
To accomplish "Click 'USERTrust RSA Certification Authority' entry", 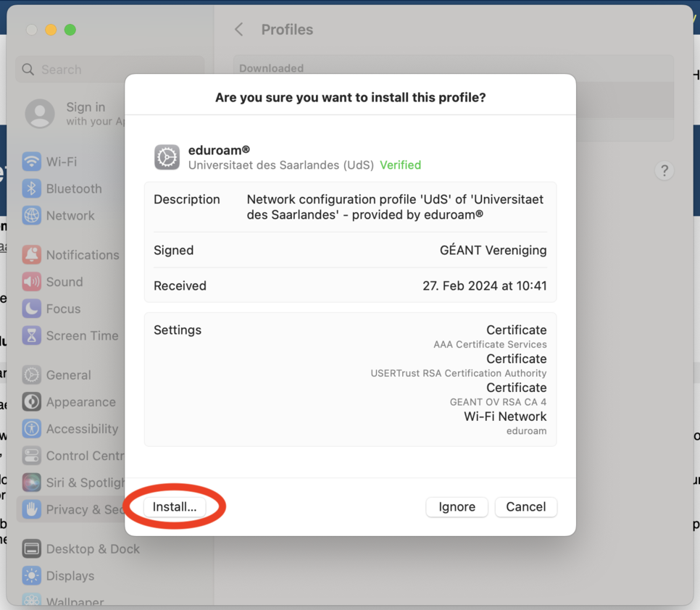I will [459, 373].
